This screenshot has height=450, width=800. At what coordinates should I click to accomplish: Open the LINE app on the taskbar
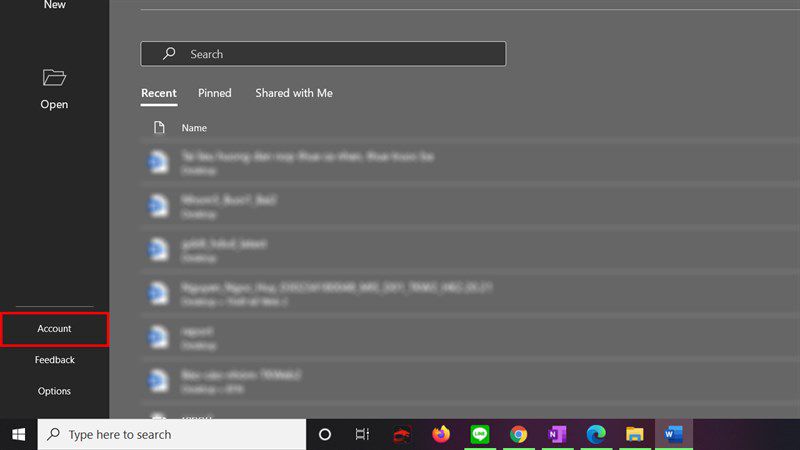[x=480, y=434]
